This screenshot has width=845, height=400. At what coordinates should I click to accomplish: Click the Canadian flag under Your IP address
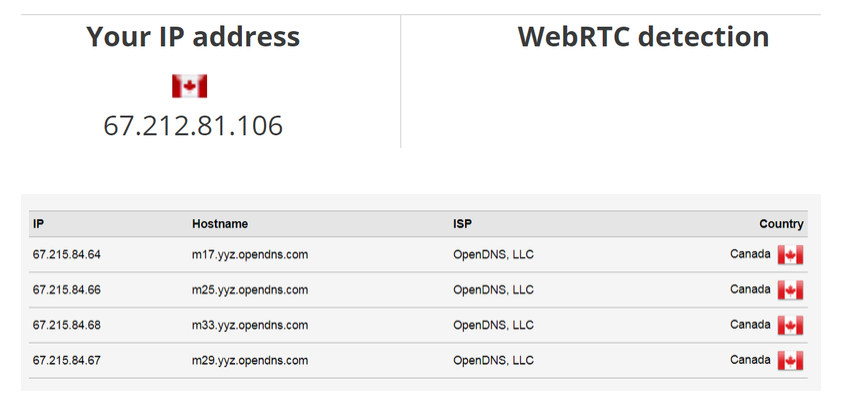pos(189,86)
